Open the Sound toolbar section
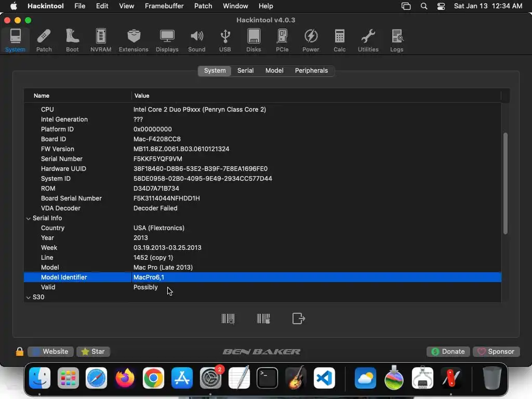532x399 pixels. coord(197,41)
